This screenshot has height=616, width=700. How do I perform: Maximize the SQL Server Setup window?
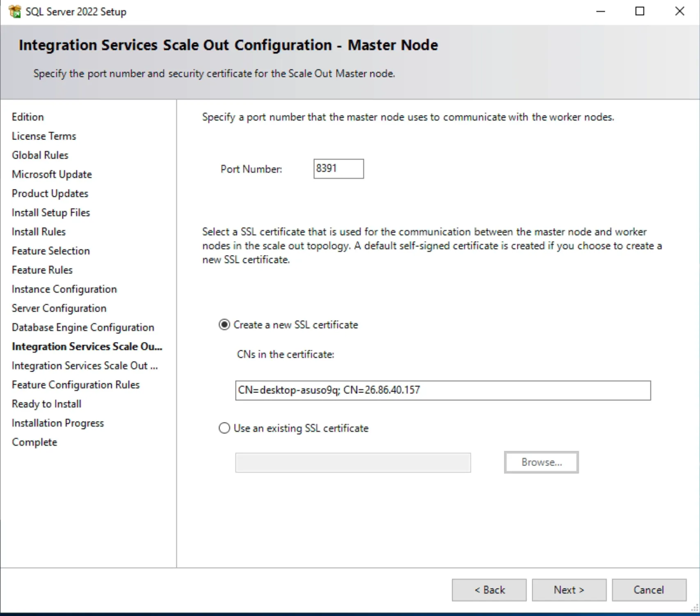point(640,11)
